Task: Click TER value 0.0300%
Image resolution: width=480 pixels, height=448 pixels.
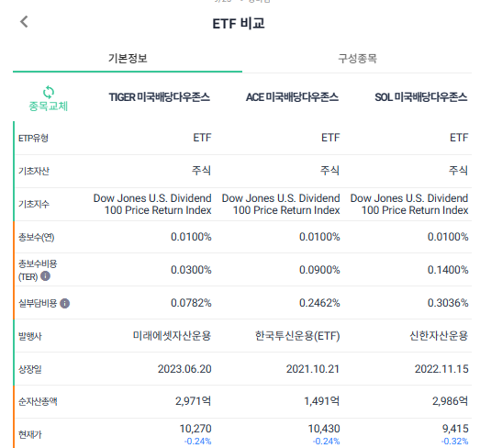Action: pyautogui.click(x=191, y=270)
